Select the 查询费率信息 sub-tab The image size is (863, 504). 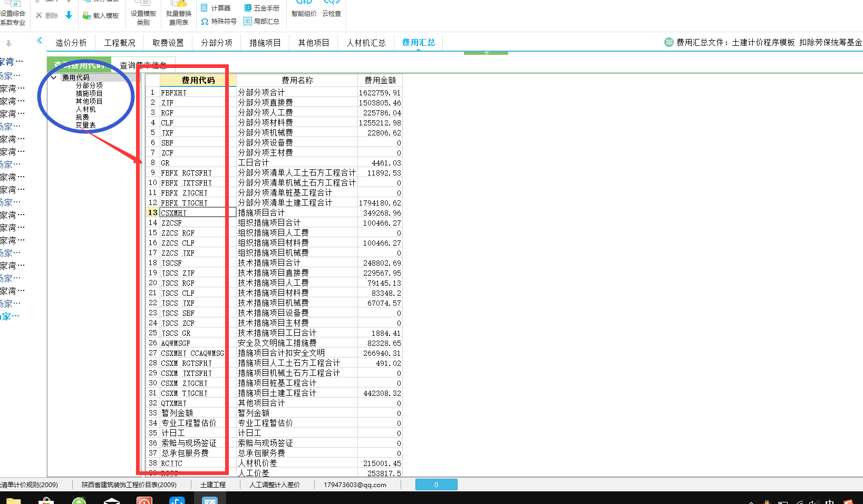click(143, 65)
